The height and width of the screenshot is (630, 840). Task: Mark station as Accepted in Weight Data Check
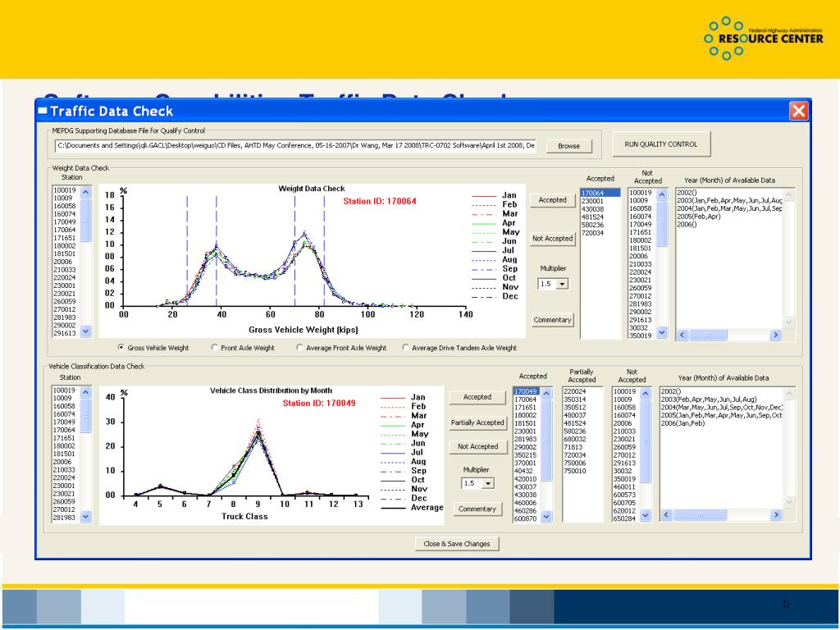click(x=554, y=199)
